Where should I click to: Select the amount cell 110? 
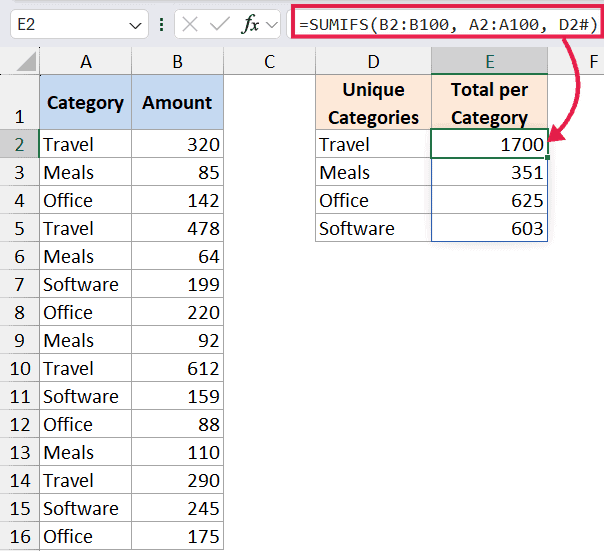(x=177, y=452)
